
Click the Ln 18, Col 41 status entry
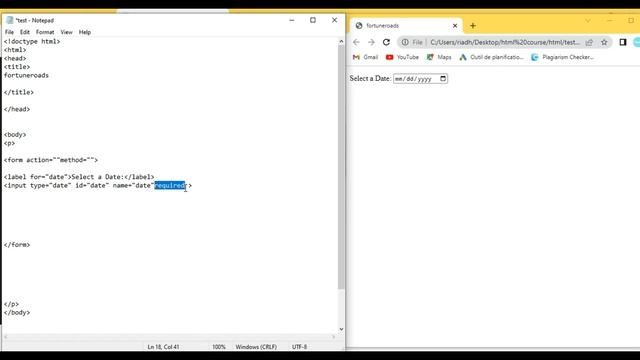click(x=163, y=347)
